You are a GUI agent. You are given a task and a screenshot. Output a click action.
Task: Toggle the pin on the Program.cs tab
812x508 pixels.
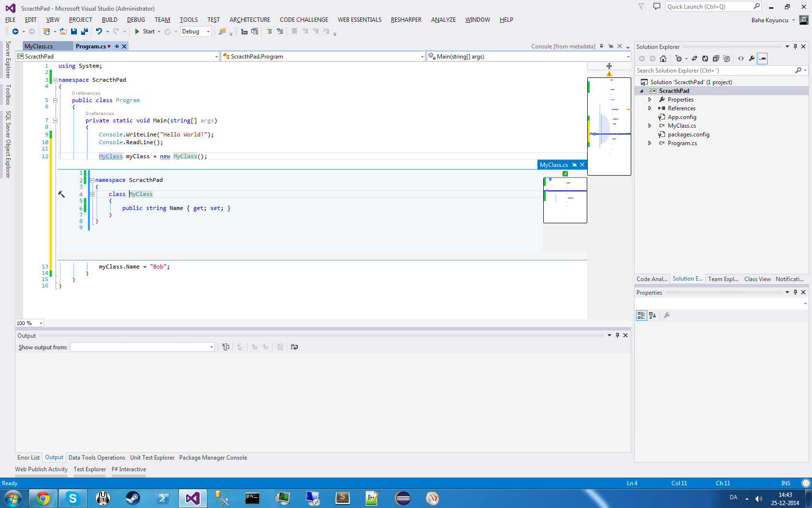tap(116, 46)
